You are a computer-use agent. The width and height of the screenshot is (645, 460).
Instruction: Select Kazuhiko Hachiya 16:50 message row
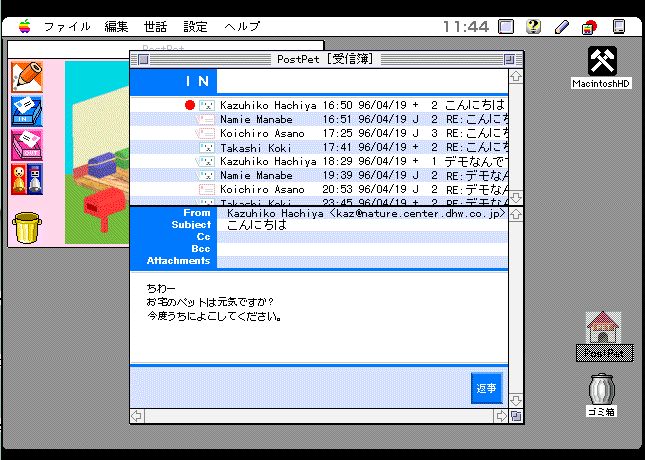319,105
